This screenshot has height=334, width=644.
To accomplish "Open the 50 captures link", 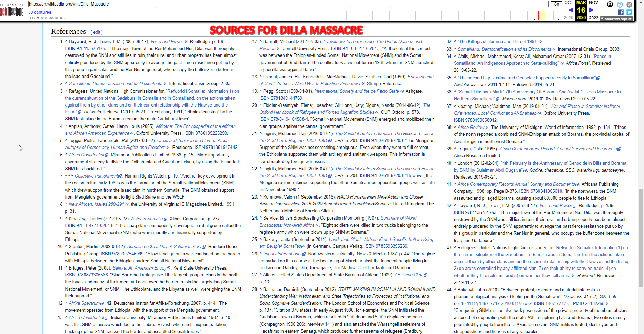I will click(40, 12).
